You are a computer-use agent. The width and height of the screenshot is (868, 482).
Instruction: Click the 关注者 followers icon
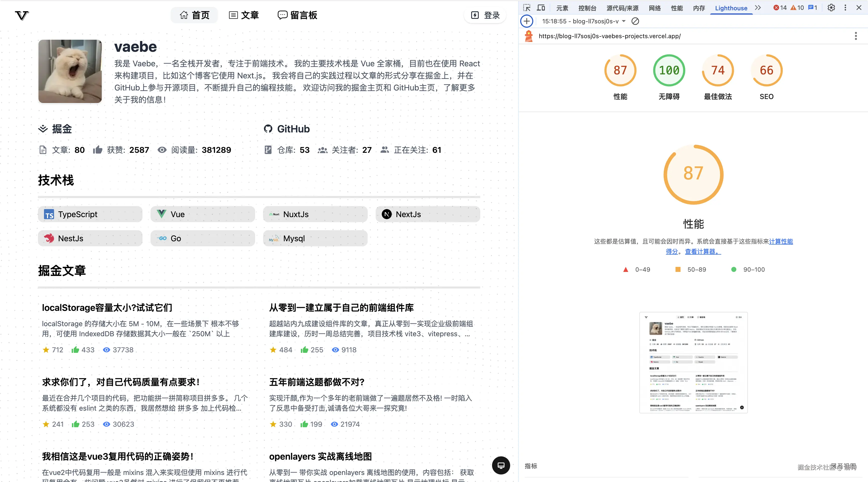(x=322, y=150)
